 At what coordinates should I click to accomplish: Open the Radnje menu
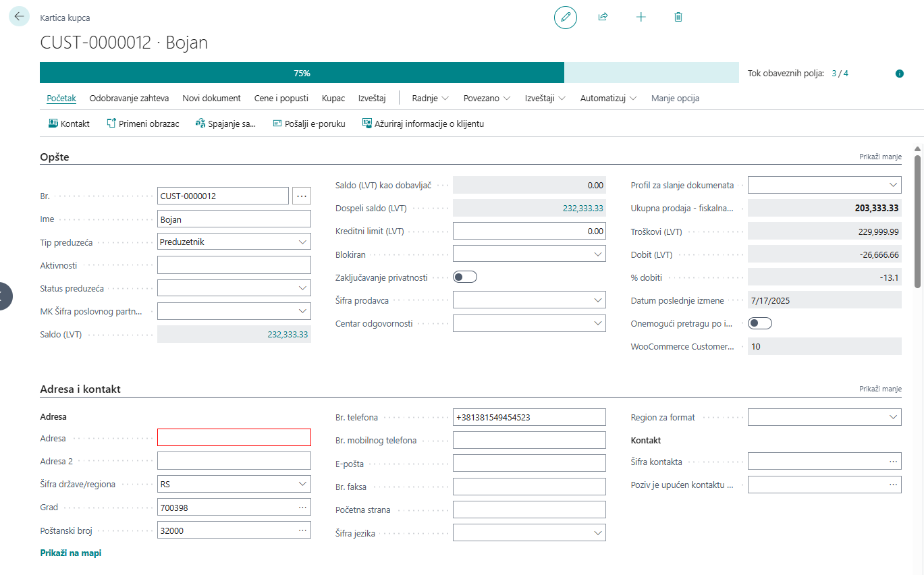point(430,98)
